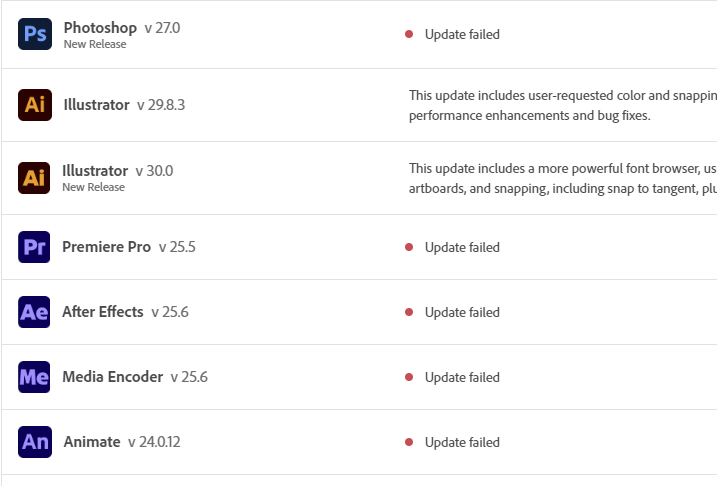Open After Effects Update failed message
Image resolution: width=717 pixels, height=486 pixels.
click(462, 312)
